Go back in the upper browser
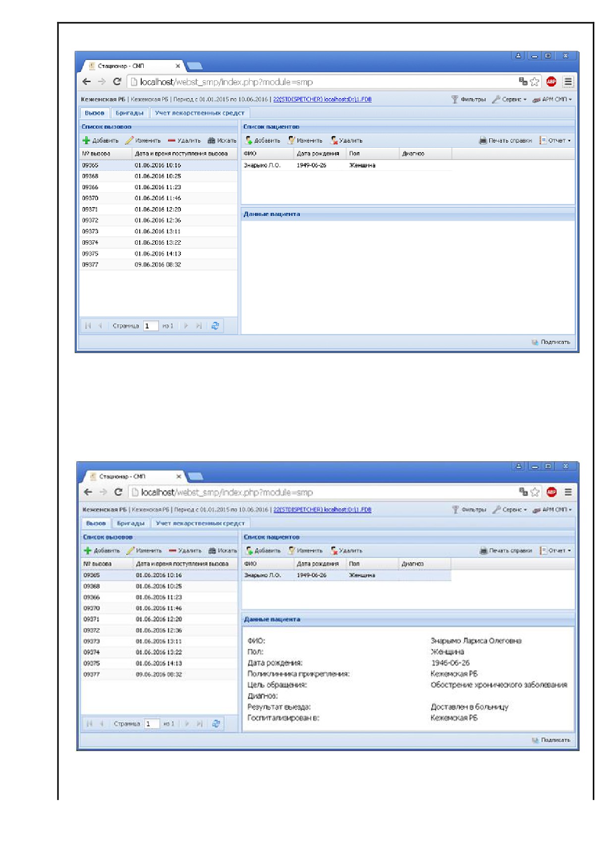 coord(87,82)
